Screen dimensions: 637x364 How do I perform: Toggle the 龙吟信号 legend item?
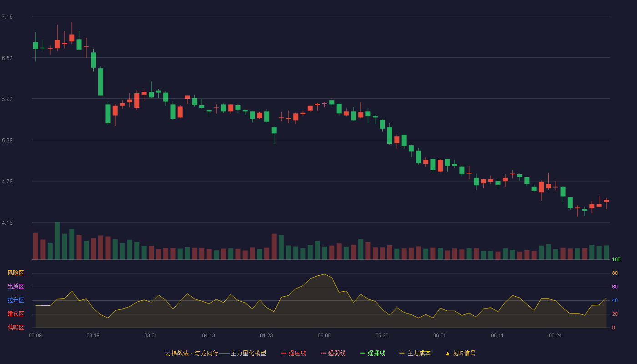point(460,353)
